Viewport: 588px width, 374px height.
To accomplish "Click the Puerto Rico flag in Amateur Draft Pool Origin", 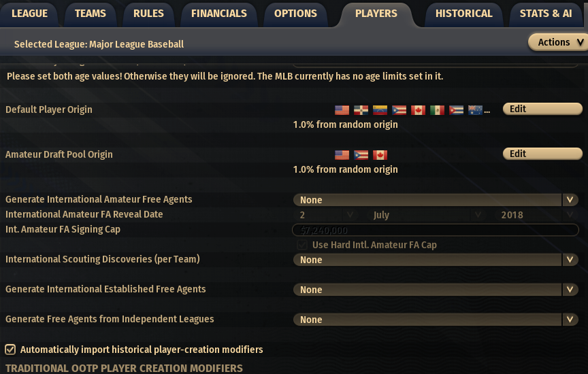I will click(x=361, y=154).
